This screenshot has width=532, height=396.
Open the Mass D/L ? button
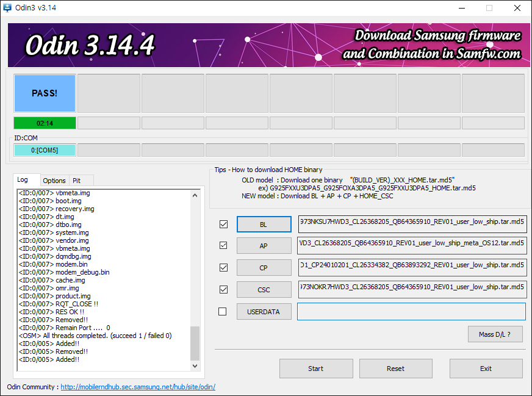[x=495, y=334]
